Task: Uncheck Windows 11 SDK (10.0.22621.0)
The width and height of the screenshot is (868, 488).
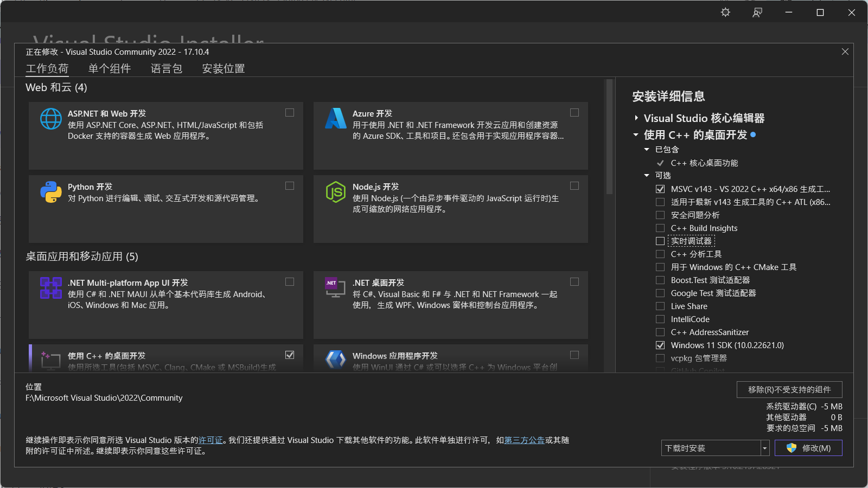Action: tap(660, 345)
